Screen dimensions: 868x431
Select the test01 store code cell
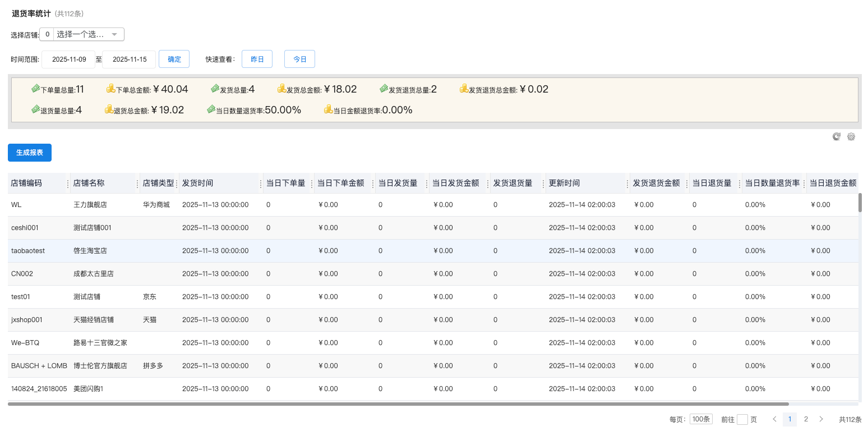tap(39, 297)
